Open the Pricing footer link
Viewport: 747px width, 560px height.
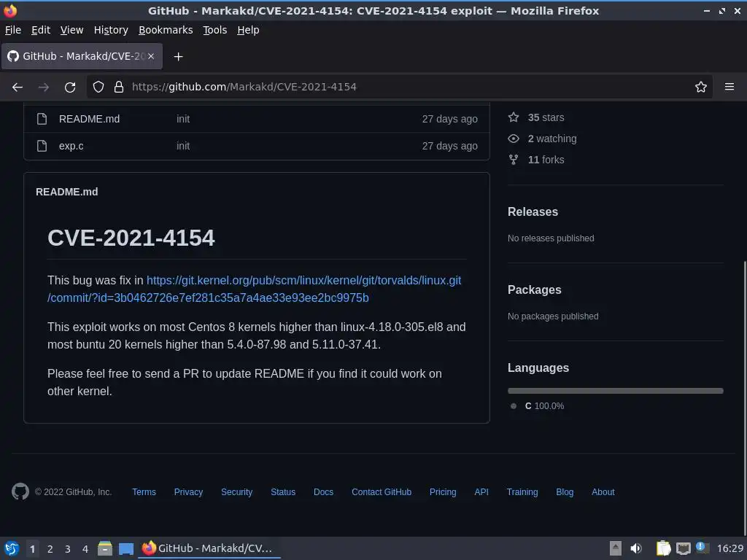443,492
